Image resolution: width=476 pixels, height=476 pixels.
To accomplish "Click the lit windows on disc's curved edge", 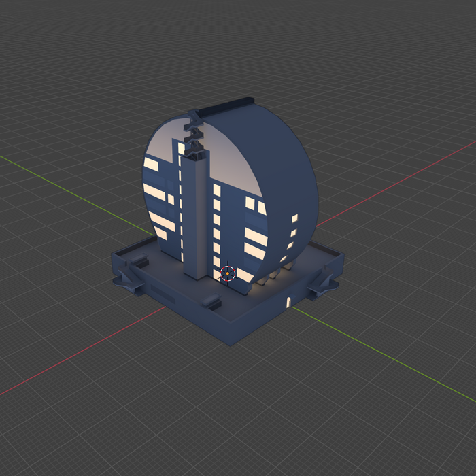I will 293,231.
